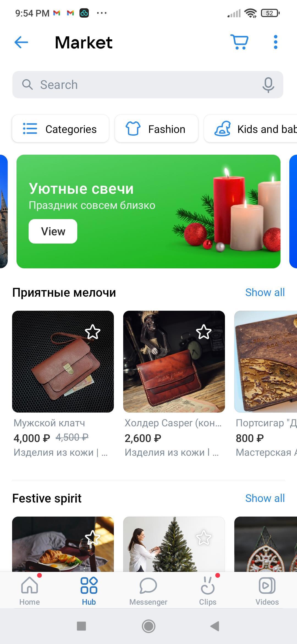This screenshot has width=297, height=644.
Task: Favorite the Christmas tree item star
Action: [x=204, y=537]
